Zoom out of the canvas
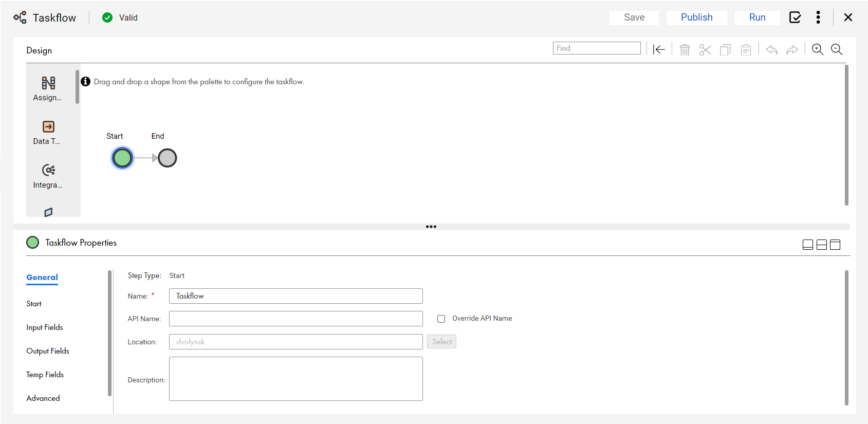The image size is (868, 424). (x=837, y=49)
